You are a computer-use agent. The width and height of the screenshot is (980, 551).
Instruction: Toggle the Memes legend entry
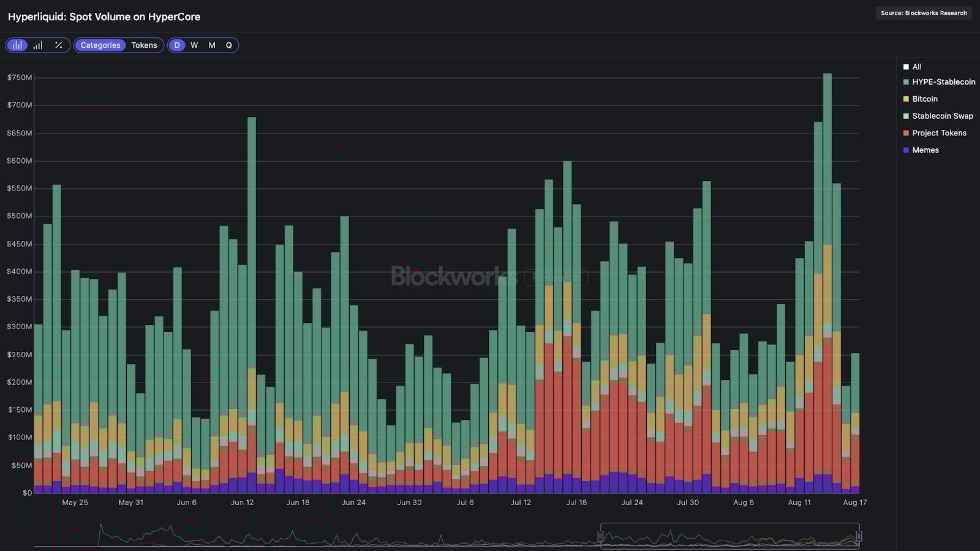pyautogui.click(x=921, y=150)
